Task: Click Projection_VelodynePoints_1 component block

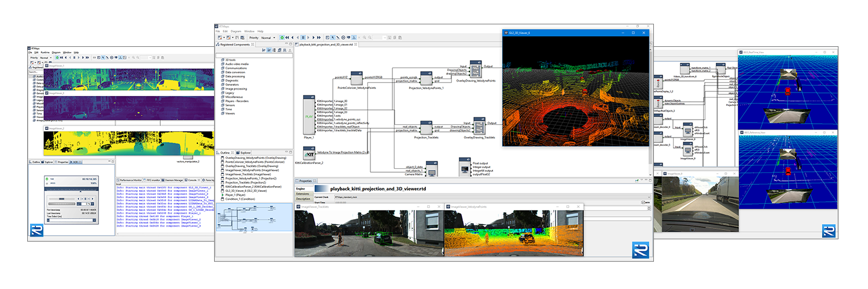Action: (426, 77)
